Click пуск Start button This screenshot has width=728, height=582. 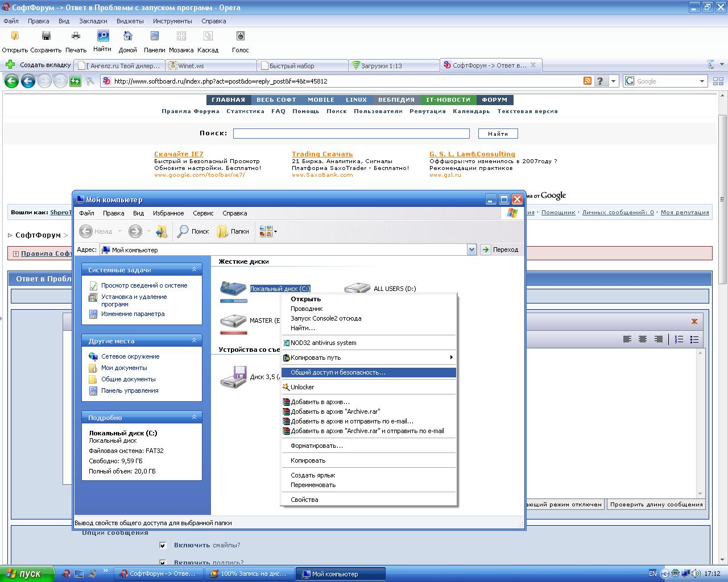27,573
